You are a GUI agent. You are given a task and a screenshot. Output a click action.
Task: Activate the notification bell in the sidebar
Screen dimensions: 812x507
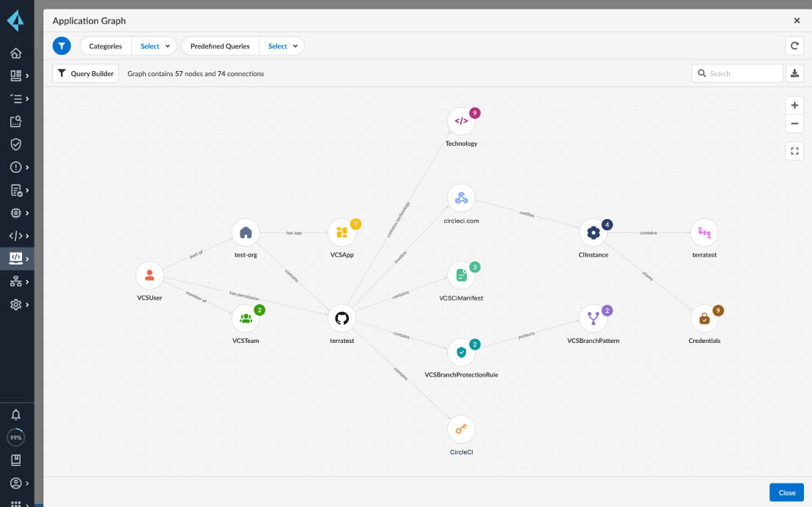16,414
